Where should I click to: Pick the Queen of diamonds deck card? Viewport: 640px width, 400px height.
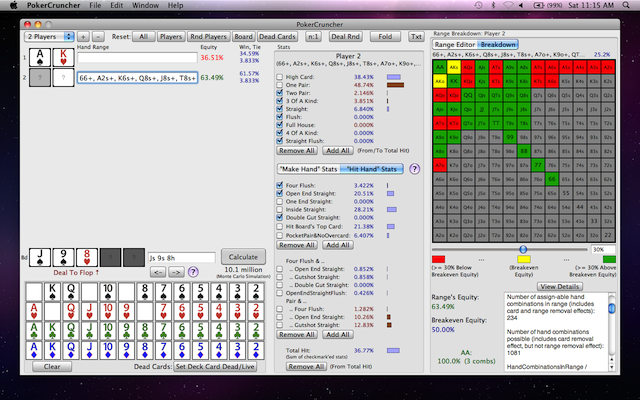pos(71,350)
